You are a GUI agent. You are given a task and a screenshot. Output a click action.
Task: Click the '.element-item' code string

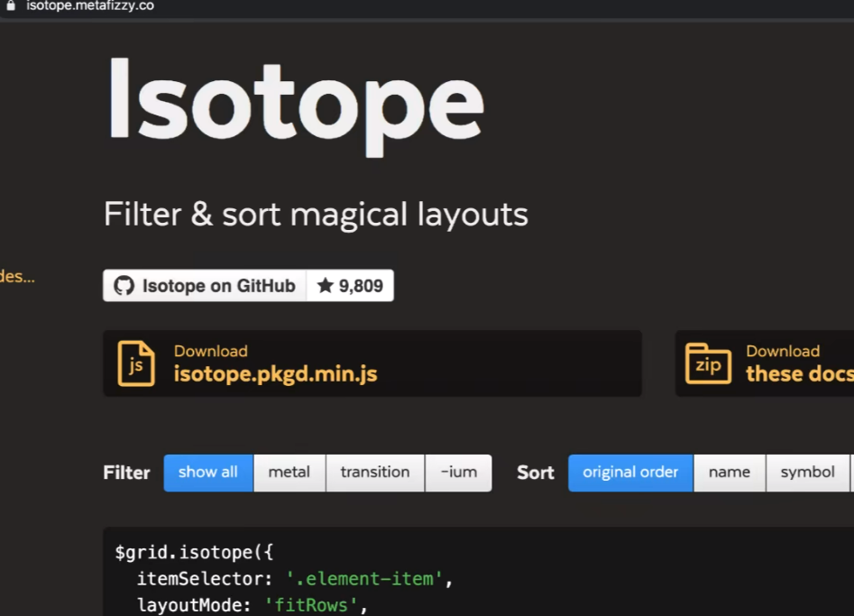(365, 578)
